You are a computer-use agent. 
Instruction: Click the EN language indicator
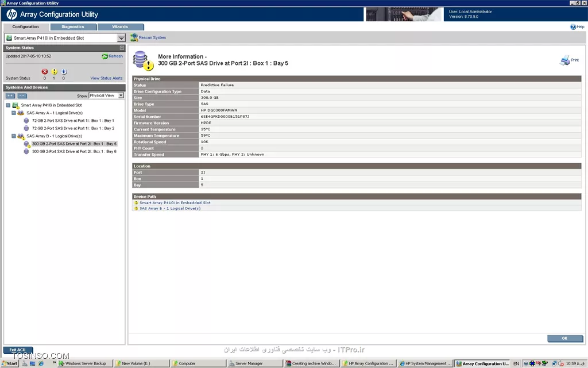pyautogui.click(x=516, y=363)
